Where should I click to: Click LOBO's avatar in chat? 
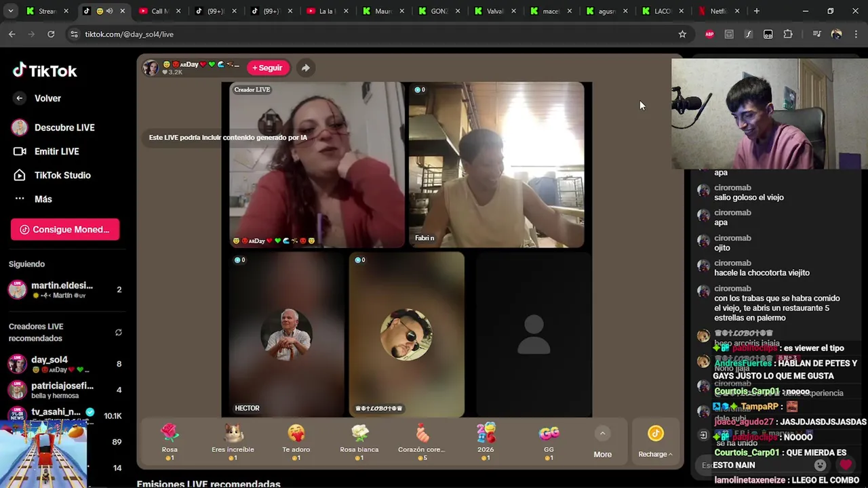703,335
